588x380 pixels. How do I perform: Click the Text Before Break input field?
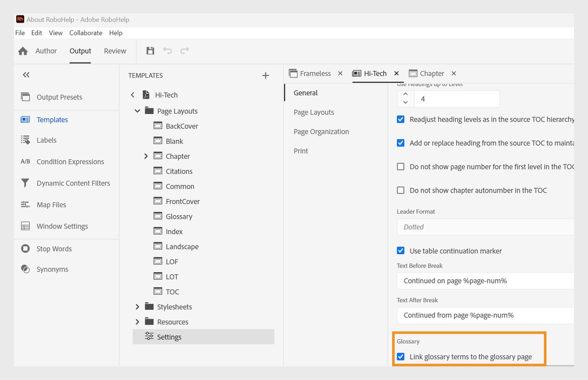pyautogui.click(x=485, y=281)
